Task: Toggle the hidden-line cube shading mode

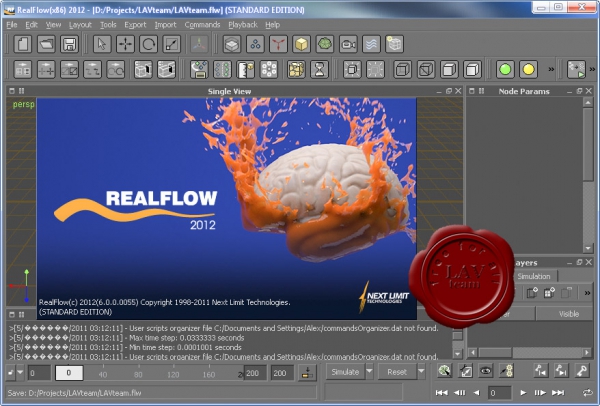Action: pos(426,70)
